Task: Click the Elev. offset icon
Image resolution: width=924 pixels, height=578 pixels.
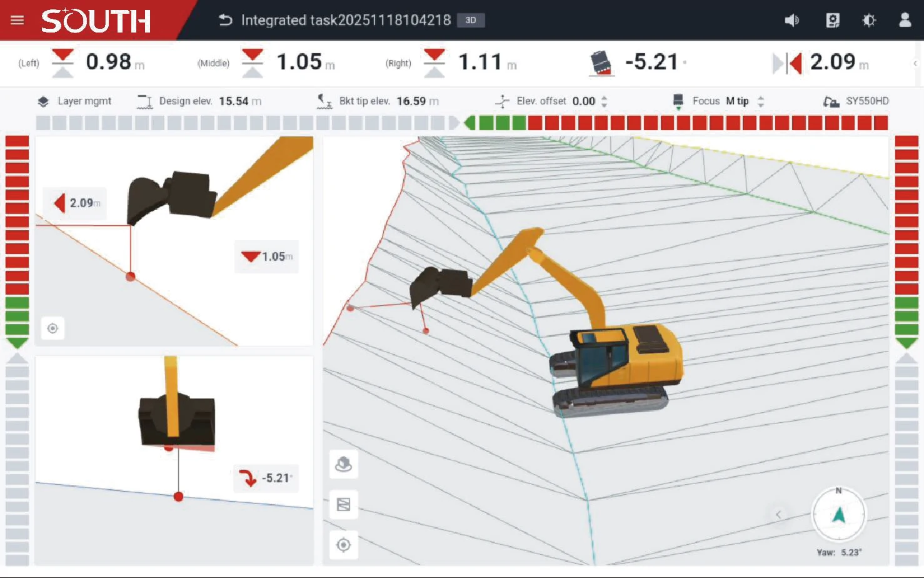Action: (x=503, y=101)
